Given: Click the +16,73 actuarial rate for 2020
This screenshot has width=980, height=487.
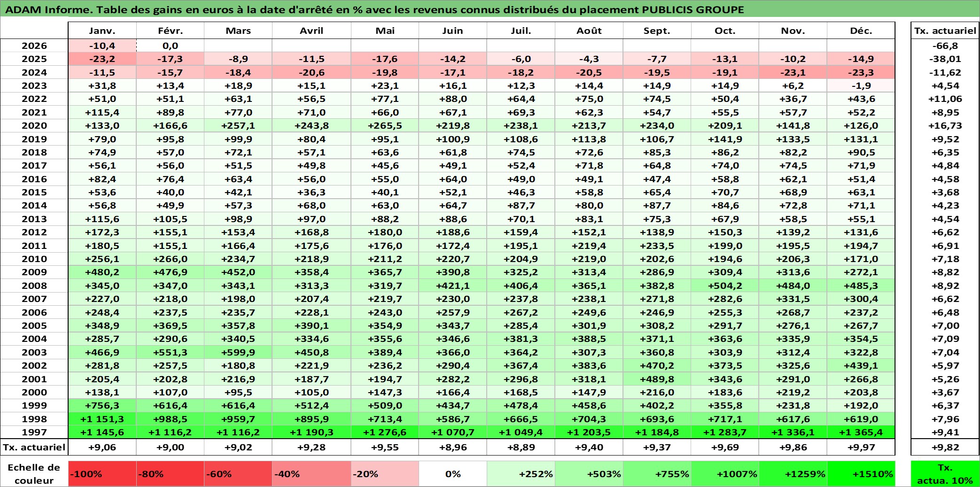Looking at the screenshot, I should [x=945, y=125].
